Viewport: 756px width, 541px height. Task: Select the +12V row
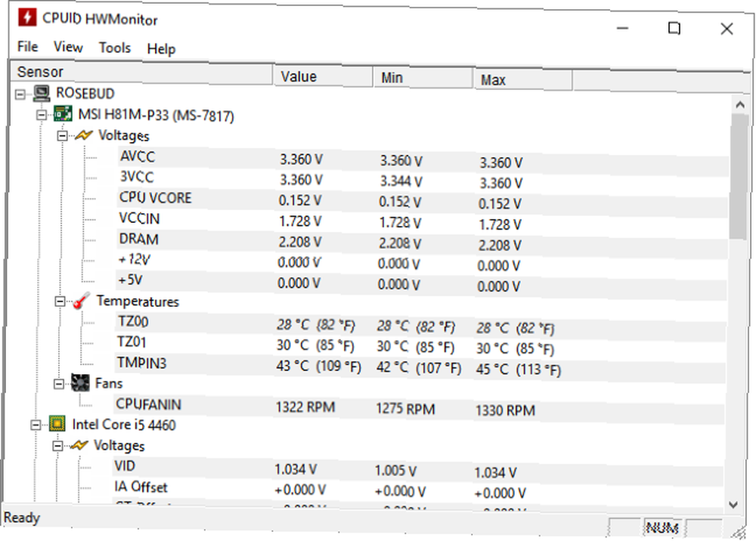(422, 262)
